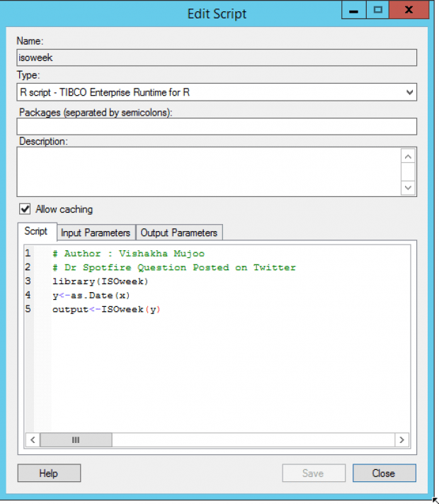Place cursor on line library(ISOweek)
439x504 pixels.
coord(101,281)
